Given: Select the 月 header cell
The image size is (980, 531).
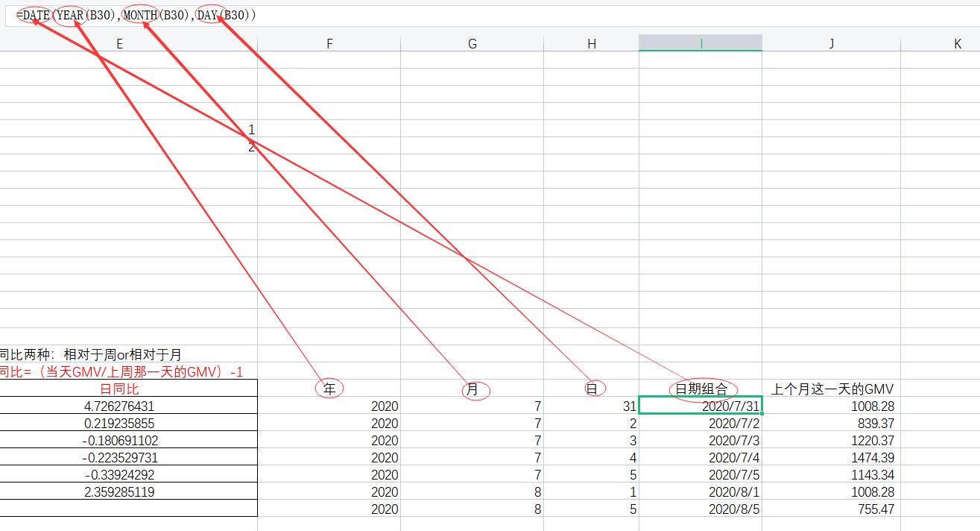Looking at the screenshot, I should (472, 389).
